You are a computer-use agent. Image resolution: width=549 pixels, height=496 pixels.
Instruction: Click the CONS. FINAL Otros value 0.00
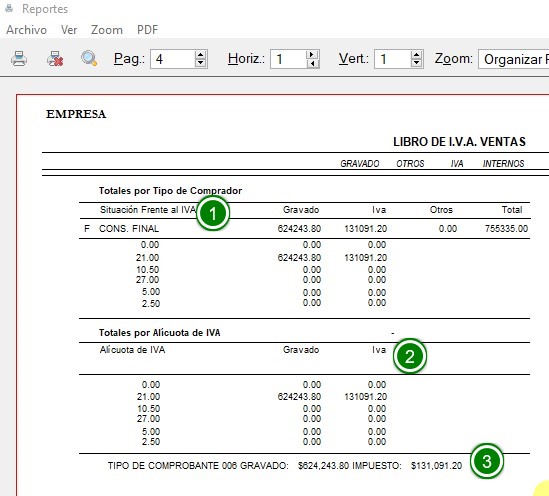[448, 229]
